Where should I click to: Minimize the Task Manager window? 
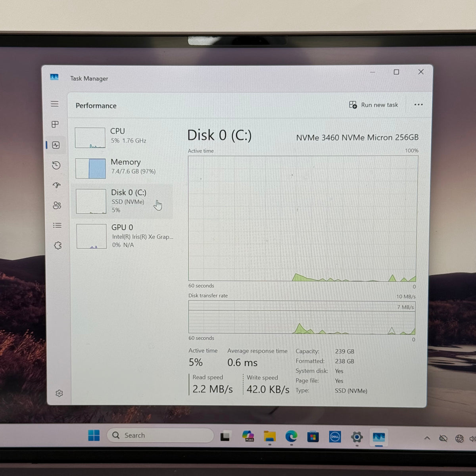[372, 72]
